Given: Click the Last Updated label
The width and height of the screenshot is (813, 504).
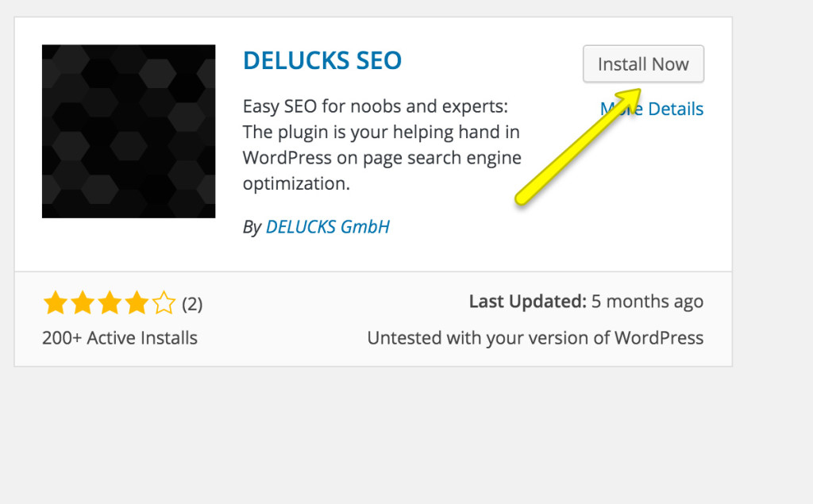Looking at the screenshot, I should pos(528,302).
